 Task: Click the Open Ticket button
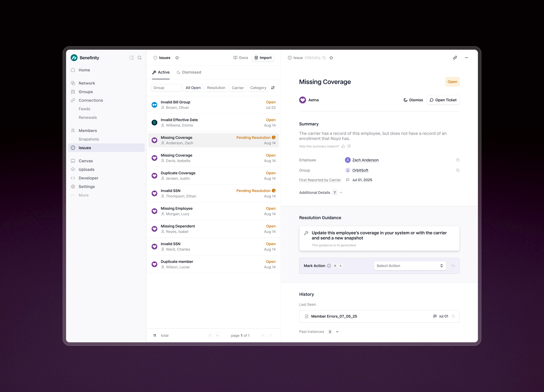[x=443, y=100]
